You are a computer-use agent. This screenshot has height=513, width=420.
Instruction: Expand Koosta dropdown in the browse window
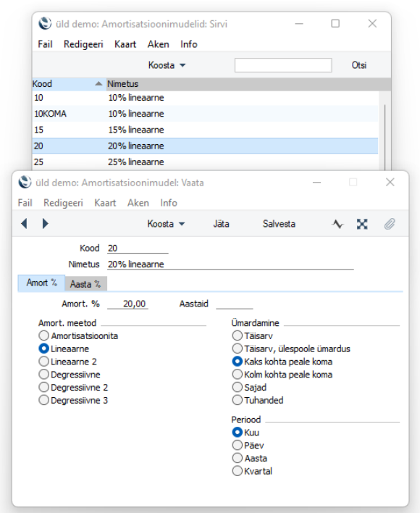[x=167, y=65]
